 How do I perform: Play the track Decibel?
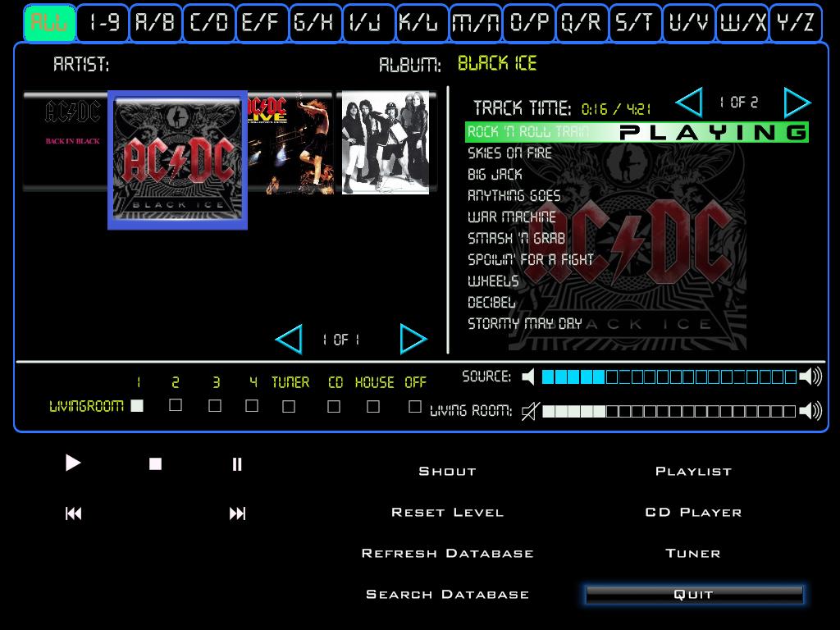click(491, 302)
